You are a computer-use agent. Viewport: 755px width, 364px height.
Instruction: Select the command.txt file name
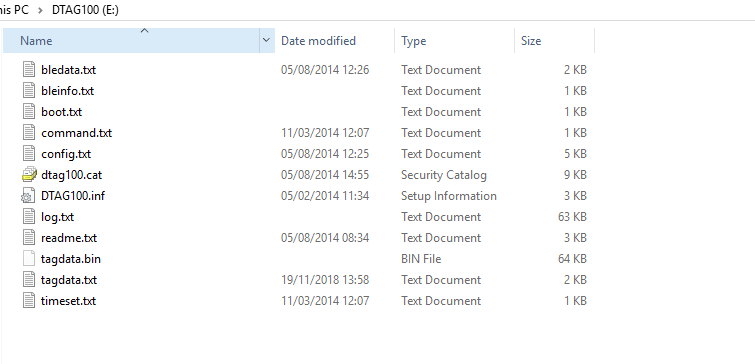click(x=77, y=133)
